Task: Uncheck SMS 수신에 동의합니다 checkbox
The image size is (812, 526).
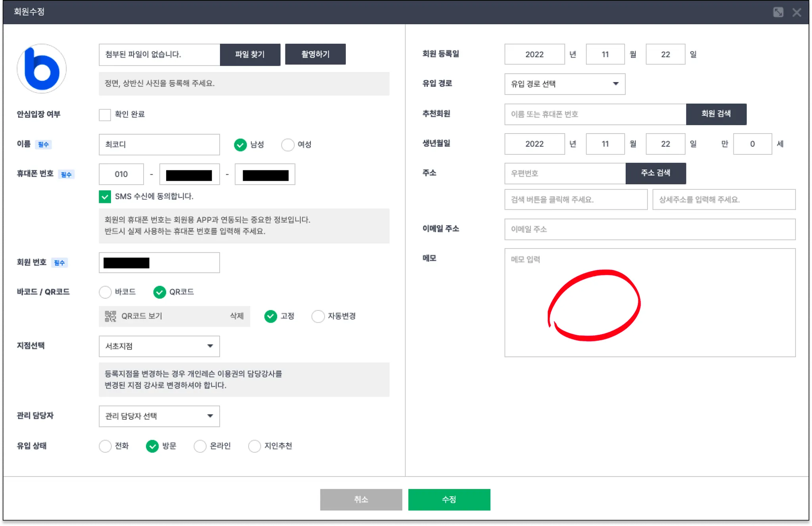Action: point(105,197)
